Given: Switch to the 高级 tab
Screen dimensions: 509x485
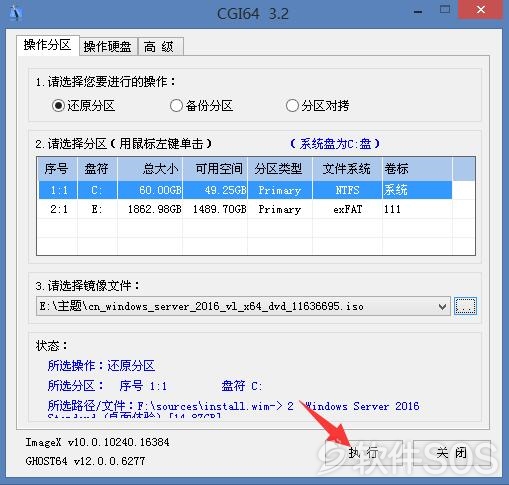Looking at the screenshot, I should click(159, 47).
